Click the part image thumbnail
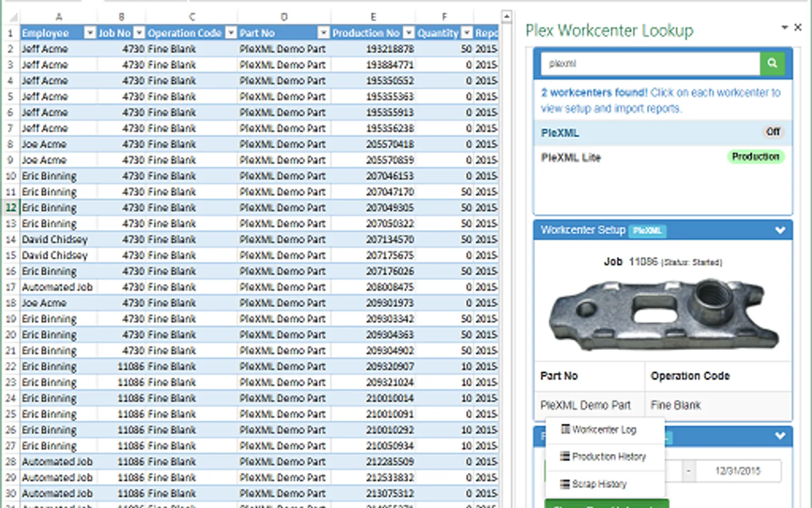The height and width of the screenshot is (508, 812). [x=665, y=315]
